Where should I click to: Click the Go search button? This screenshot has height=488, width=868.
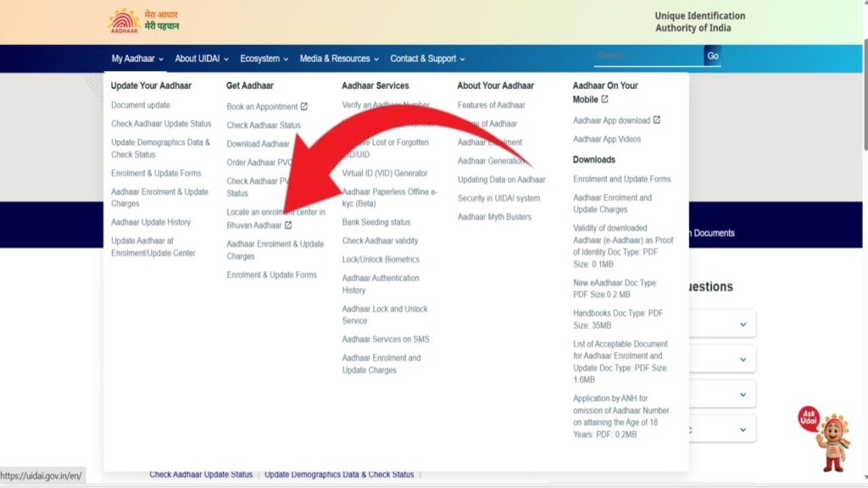(712, 56)
